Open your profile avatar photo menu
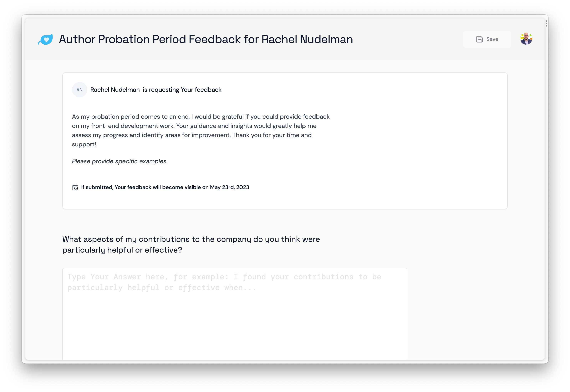The image size is (570, 392). (526, 38)
